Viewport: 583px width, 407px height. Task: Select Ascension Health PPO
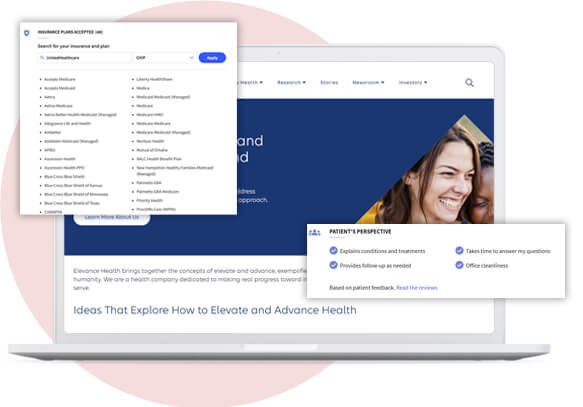[x=64, y=168]
